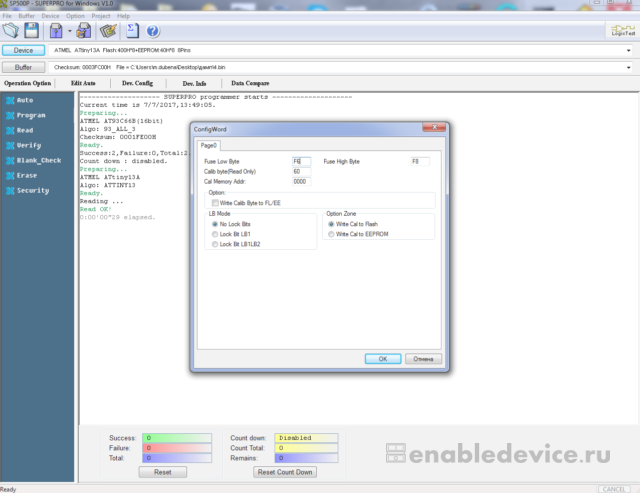
Task: Select the Page0 tab in ConfigWord
Action: point(209,145)
